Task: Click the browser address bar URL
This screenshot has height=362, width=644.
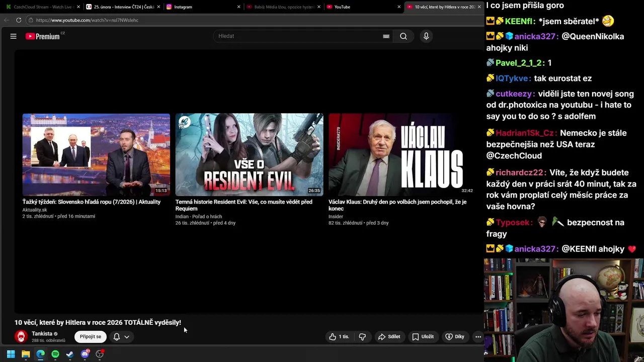Action: tap(87, 20)
